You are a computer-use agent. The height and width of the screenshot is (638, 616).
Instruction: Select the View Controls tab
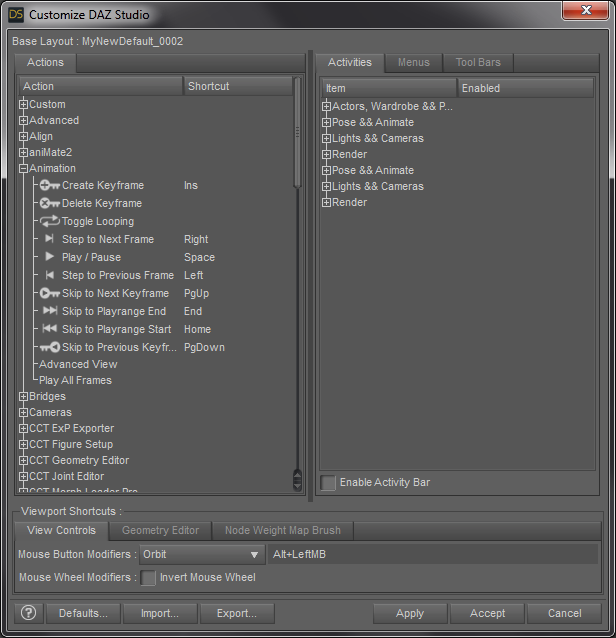61,531
